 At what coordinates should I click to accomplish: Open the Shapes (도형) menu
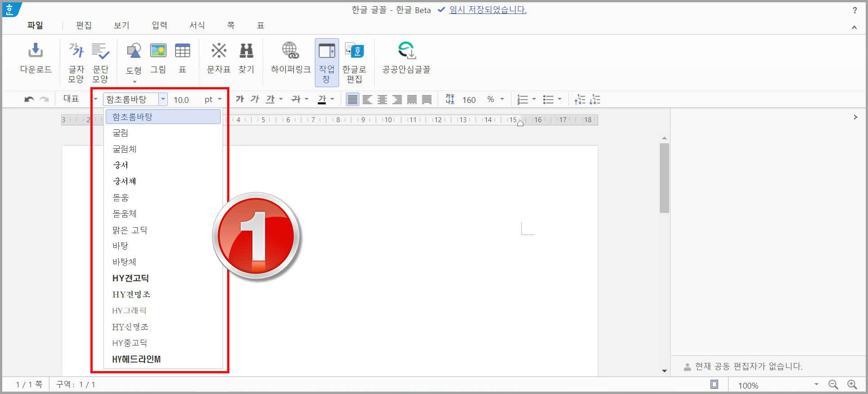134,62
